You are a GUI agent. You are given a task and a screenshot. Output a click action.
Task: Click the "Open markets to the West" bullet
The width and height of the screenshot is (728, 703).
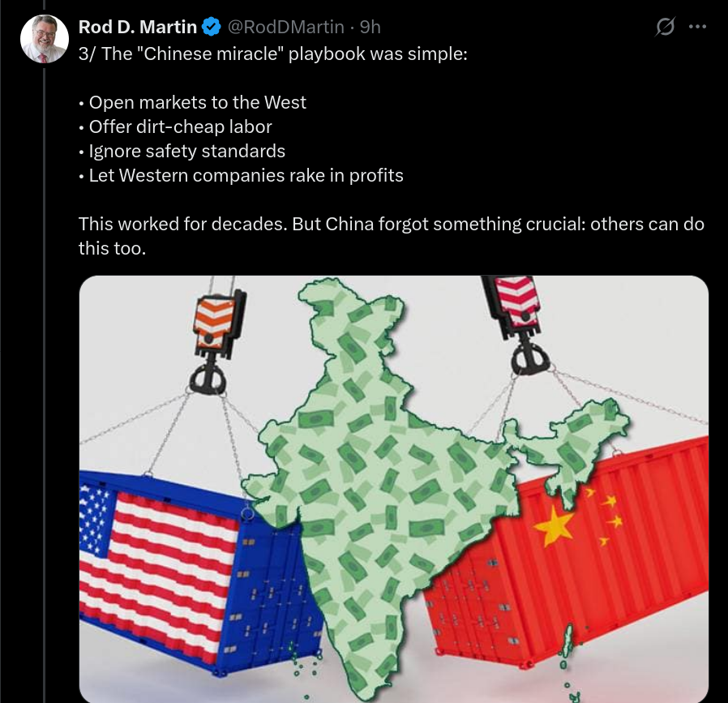(192, 103)
